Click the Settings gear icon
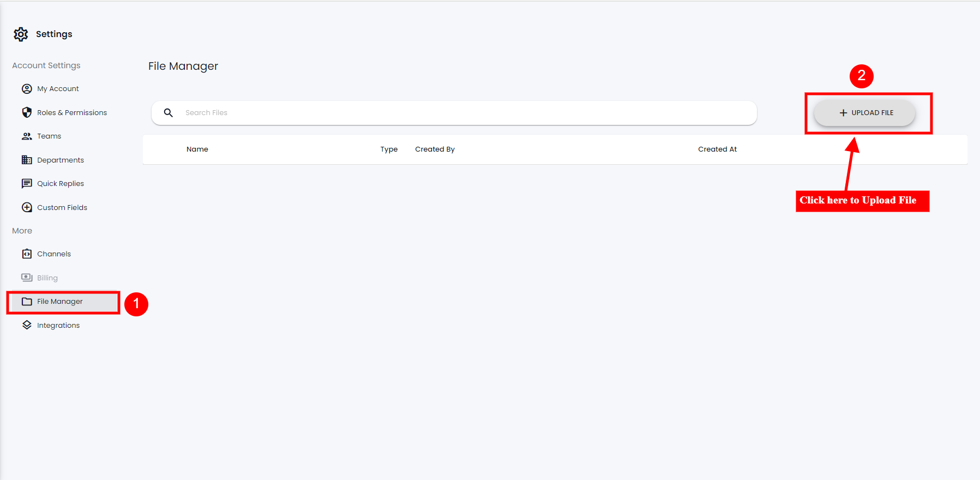This screenshot has height=480, width=980. point(21,34)
